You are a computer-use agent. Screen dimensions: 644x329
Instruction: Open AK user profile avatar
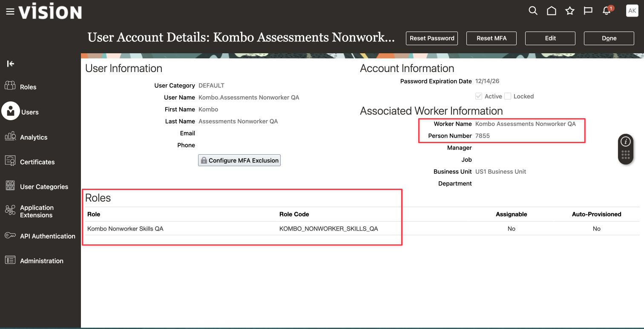point(632,11)
